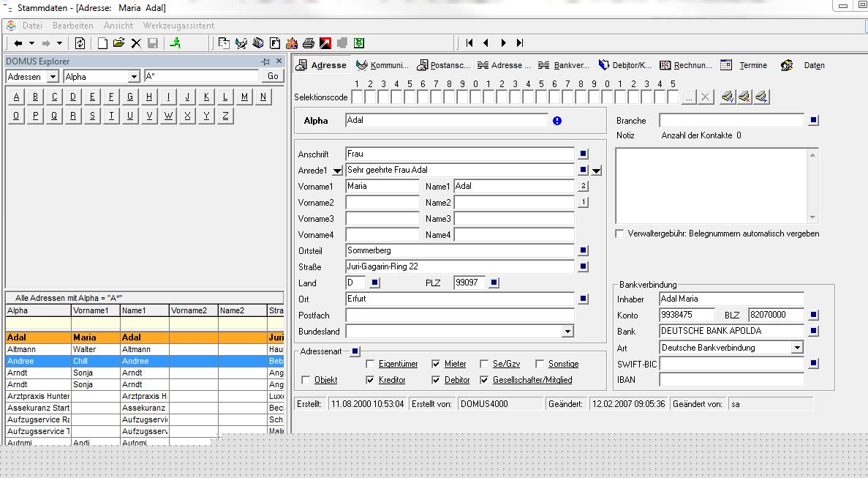Enable the Gesellschafter/Mitglied checkbox

[x=483, y=380]
